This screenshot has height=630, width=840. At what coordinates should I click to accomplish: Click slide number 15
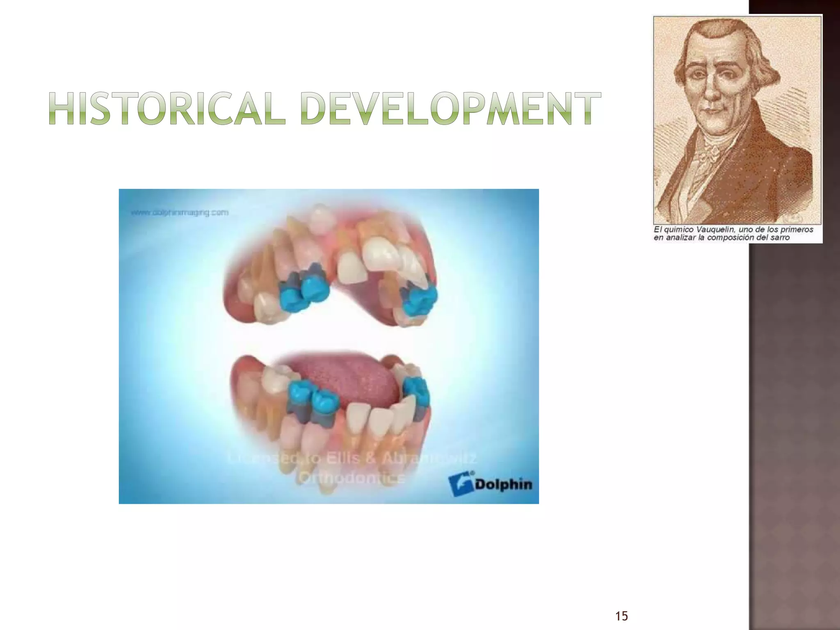tap(621, 616)
